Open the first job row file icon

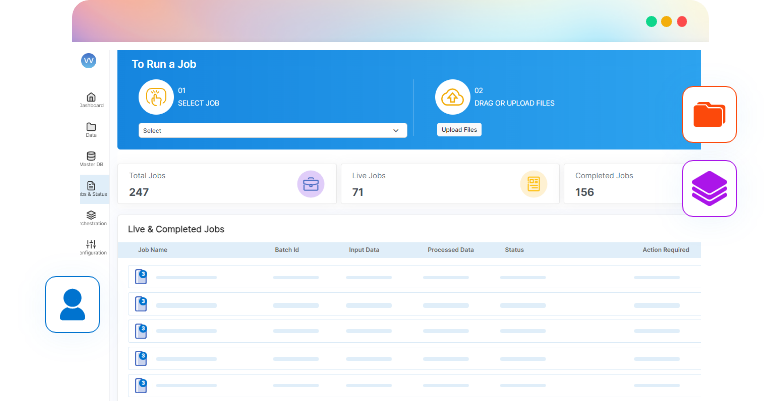pyautogui.click(x=141, y=277)
